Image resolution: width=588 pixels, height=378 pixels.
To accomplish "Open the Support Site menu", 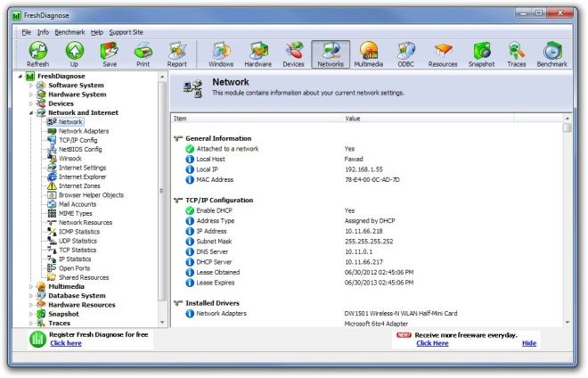I will point(126,32).
